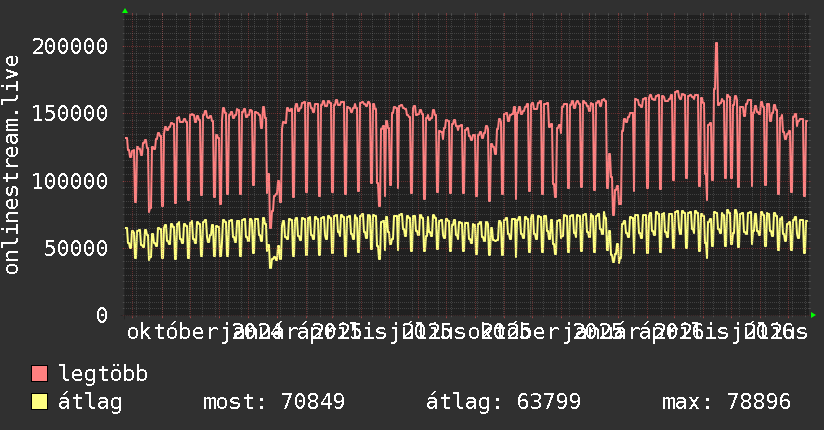This screenshot has height=430, width=824.
Task: Click the 0 y-axis label
Action: coord(102,315)
